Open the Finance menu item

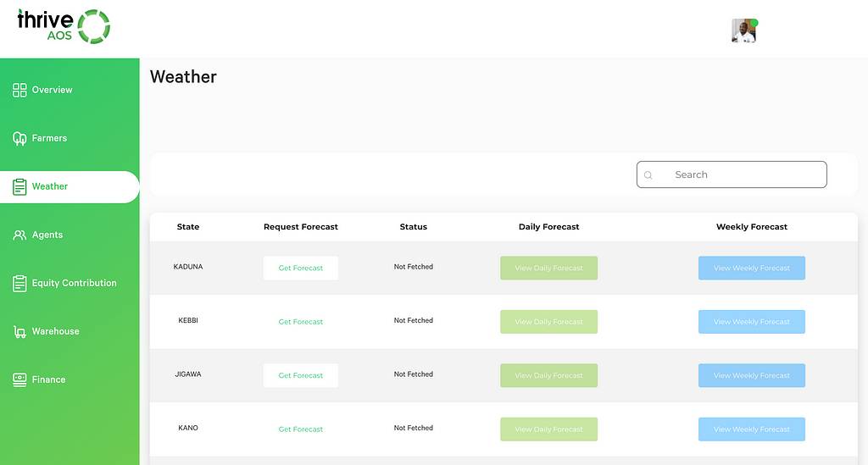tap(48, 379)
